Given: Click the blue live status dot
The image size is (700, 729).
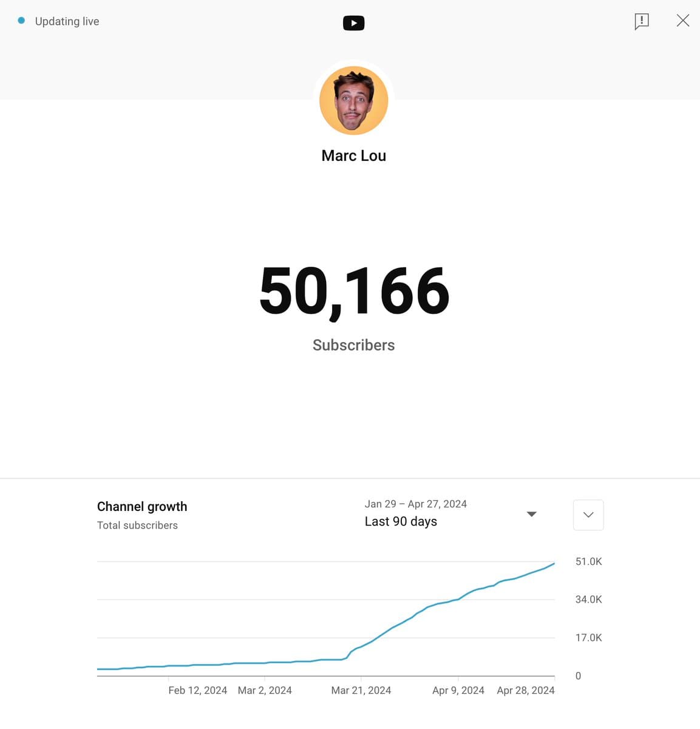Looking at the screenshot, I should pos(21,21).
